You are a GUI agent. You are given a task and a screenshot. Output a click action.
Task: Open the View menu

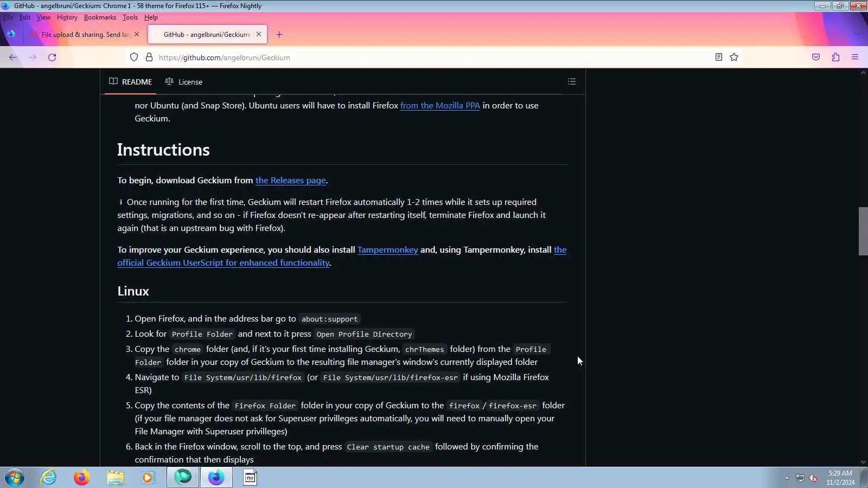point(43,17)
